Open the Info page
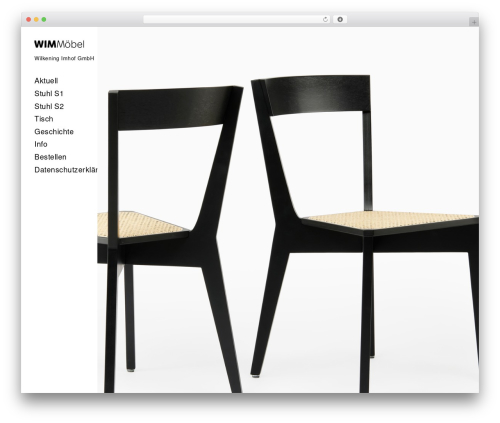The image size is (500, 423). 41,144
